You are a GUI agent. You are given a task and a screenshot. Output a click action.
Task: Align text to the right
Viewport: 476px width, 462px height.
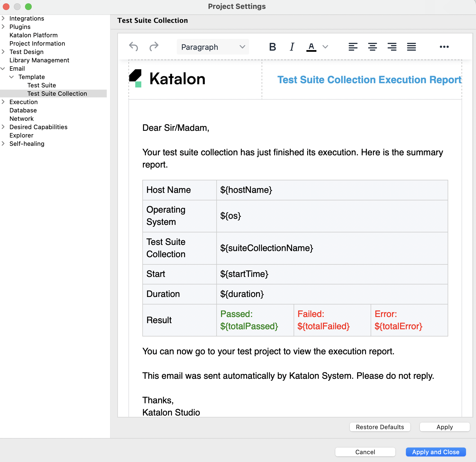[392, 47]
